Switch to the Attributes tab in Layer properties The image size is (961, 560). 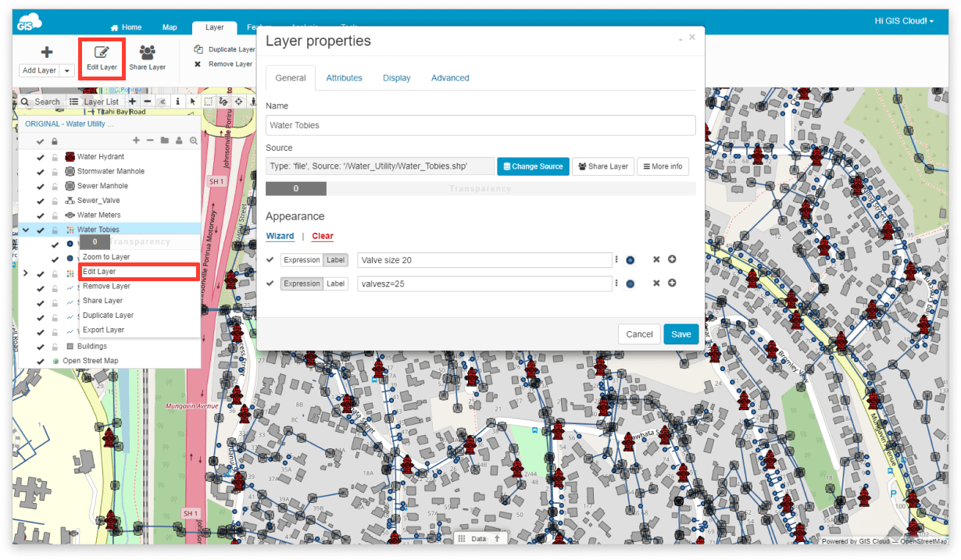344,77
